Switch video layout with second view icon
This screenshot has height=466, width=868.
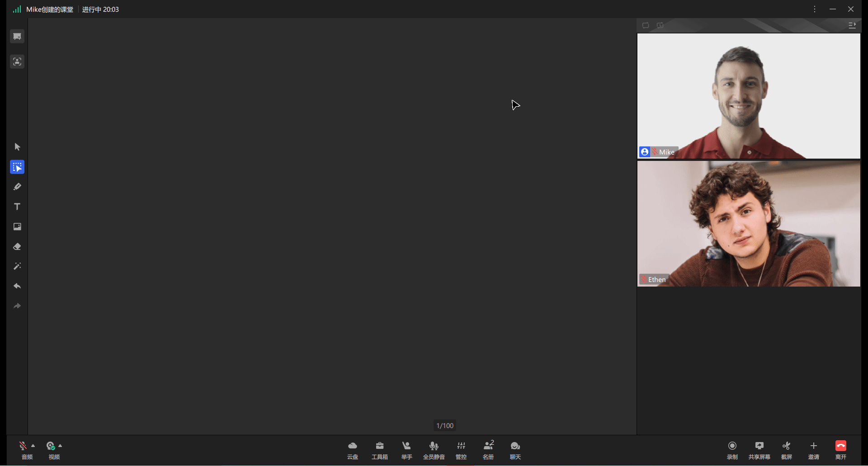coord(660,25)
